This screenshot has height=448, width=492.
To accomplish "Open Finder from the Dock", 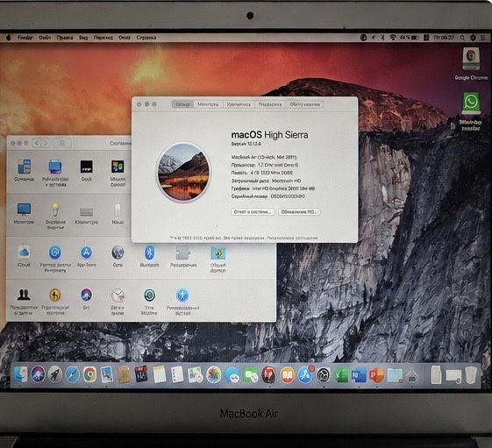I will coord(21,374).
